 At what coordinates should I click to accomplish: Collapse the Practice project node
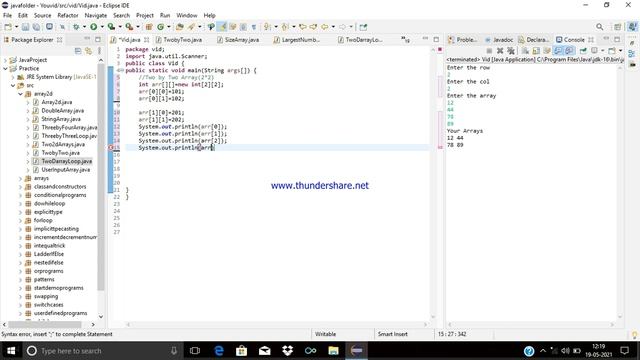click(x=5, y=69)
